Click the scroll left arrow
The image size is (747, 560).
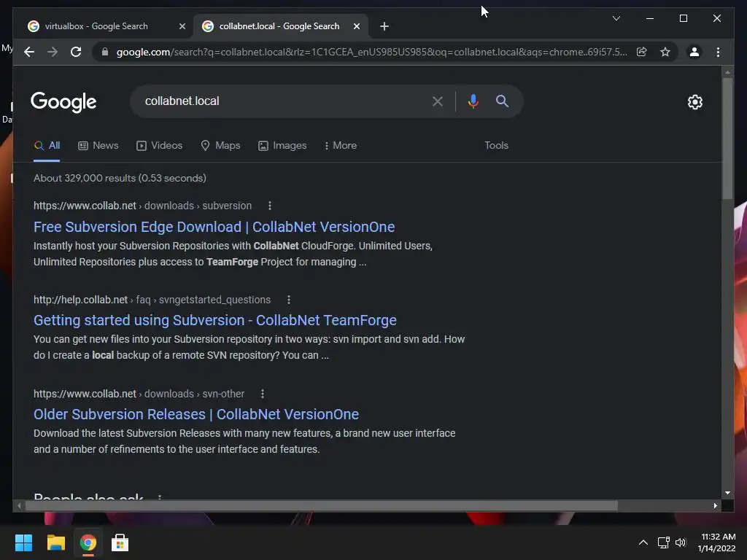click(19, 506)
